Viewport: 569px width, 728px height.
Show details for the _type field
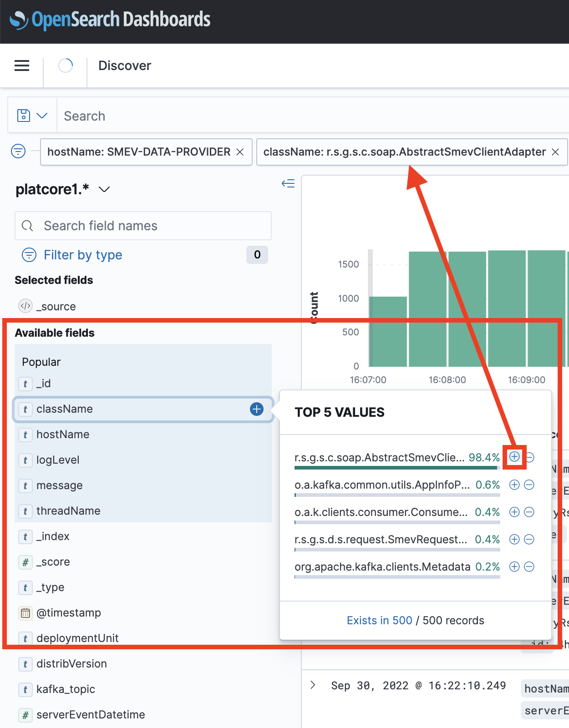pos(50,587)
